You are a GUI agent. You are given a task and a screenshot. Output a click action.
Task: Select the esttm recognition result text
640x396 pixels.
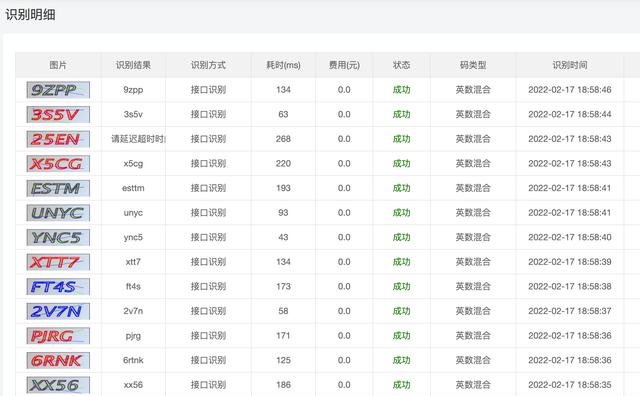point(133,188)
